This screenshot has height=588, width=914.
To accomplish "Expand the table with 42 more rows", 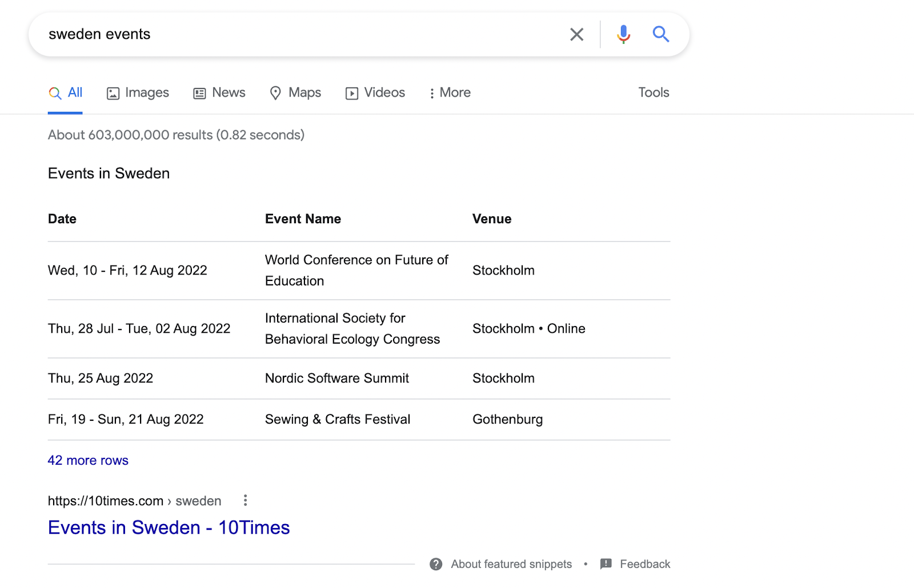I will pos(88,460).
